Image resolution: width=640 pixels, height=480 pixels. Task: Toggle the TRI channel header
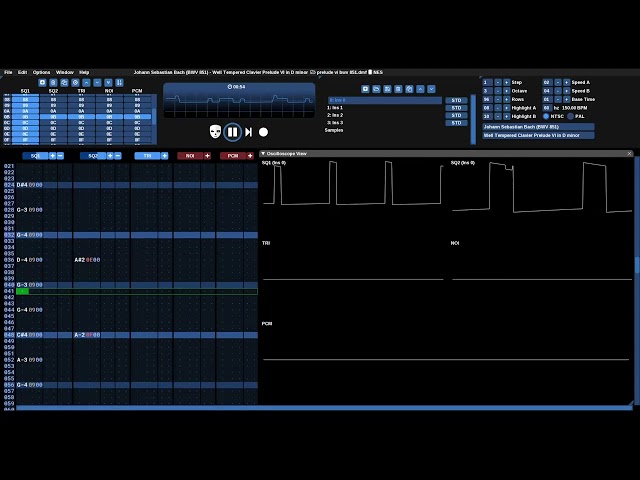pyautogui.click(x=147, y=156)
